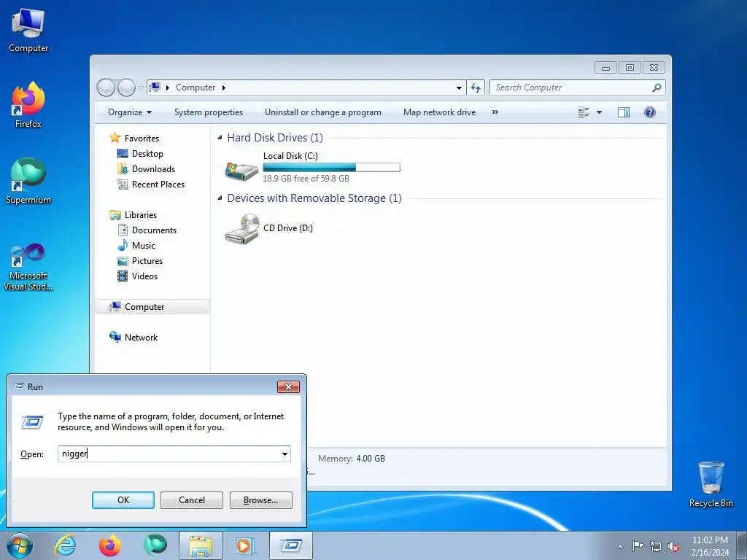The width and height of the screenshot is (747, 560).
Task: Click the Show desktop strip
Action: [741, 545]
